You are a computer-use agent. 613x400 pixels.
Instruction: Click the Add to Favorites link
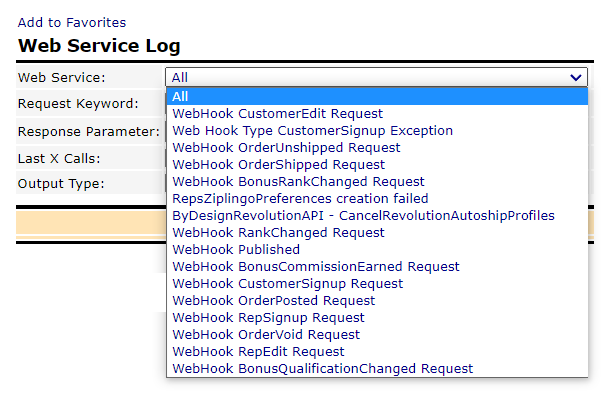[x=72, y=23]
